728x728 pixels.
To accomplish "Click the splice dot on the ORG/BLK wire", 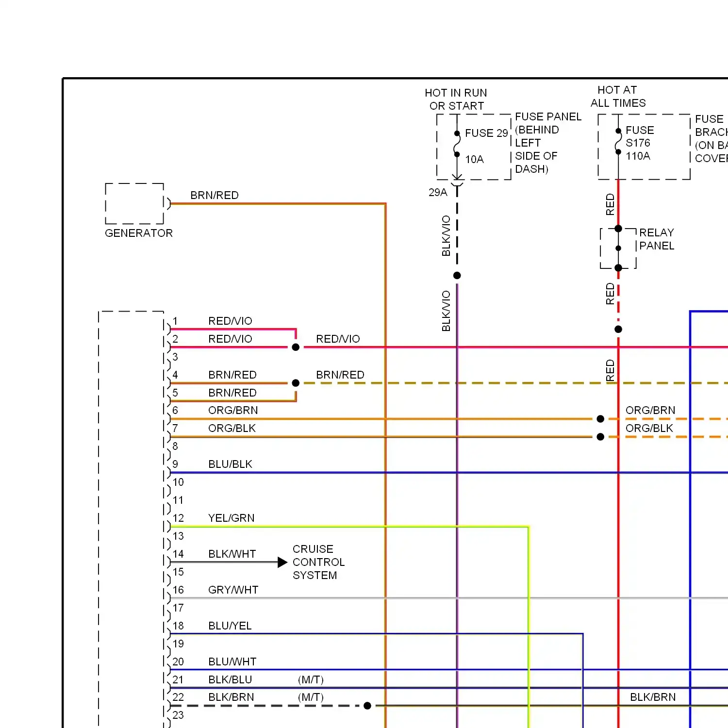I will click(x=600, y=437).
